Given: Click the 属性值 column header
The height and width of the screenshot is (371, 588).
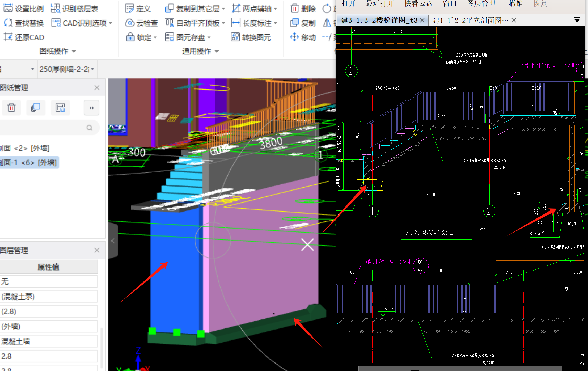Looking at the screenshot, I should click(x=49, y=267).
